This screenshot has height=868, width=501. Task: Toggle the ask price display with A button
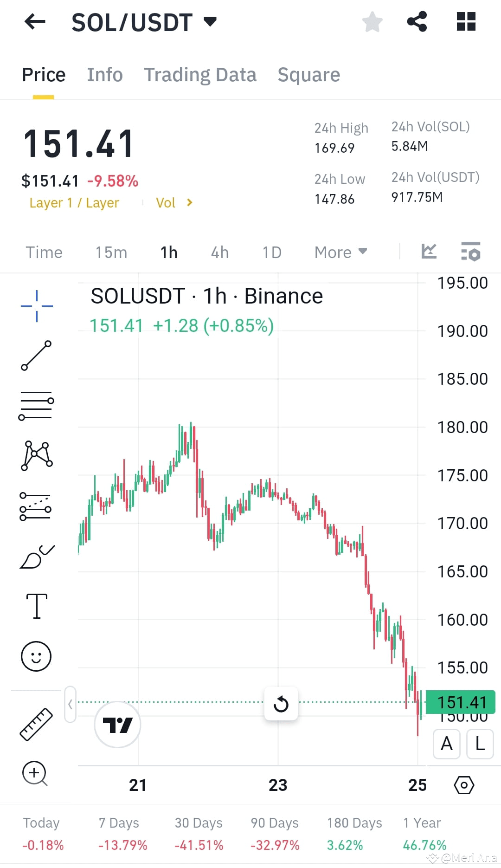click(446, 744)
